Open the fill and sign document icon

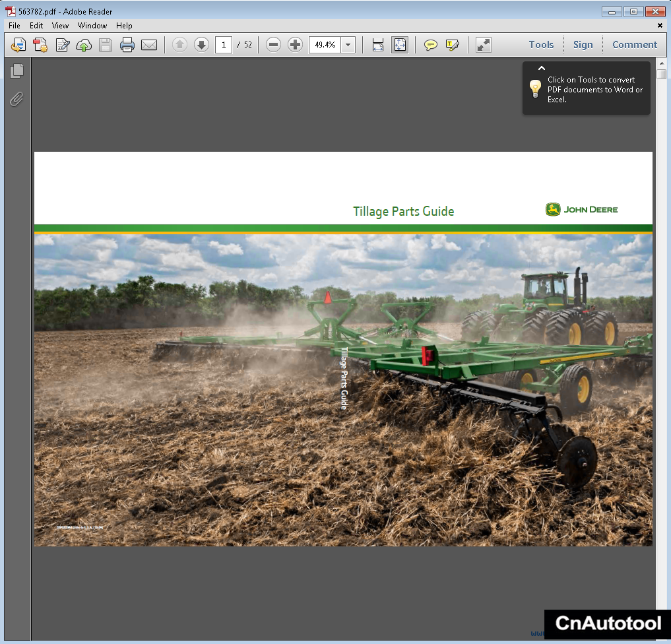63,45
